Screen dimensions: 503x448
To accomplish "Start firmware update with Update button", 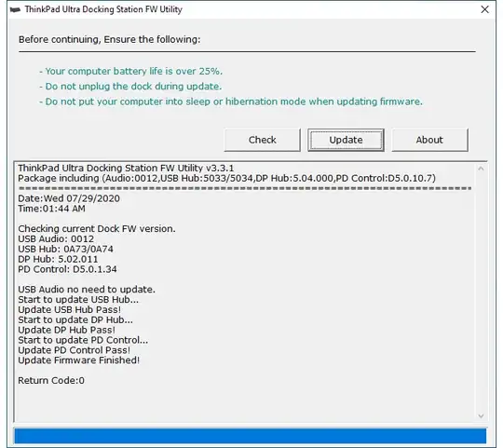I will tap(346, 140).
